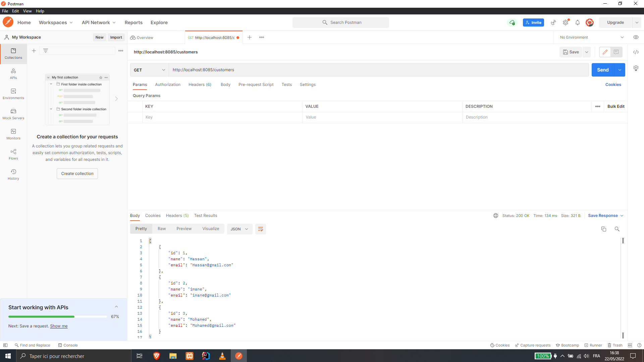The image size is (644, 362).
Task: Open Postman settings gear
Action: coord(566,22)
